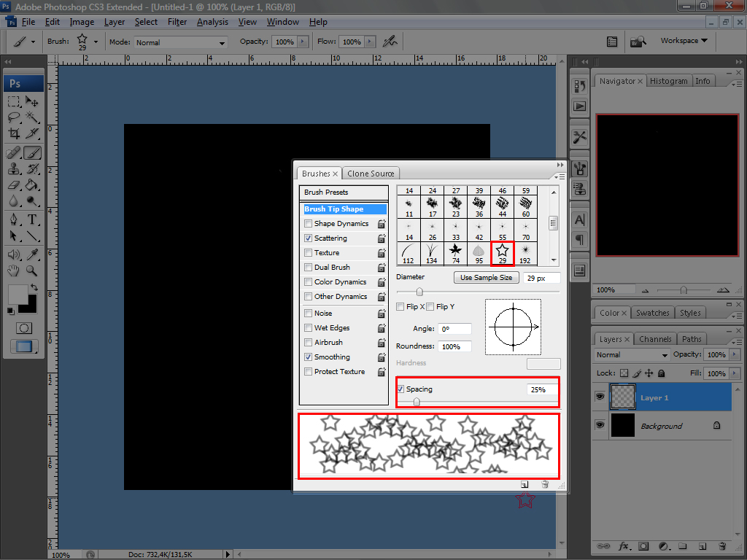Select the Crop tool in toolbox
Viewport: 747px width, 560px height.
point(14,133)
